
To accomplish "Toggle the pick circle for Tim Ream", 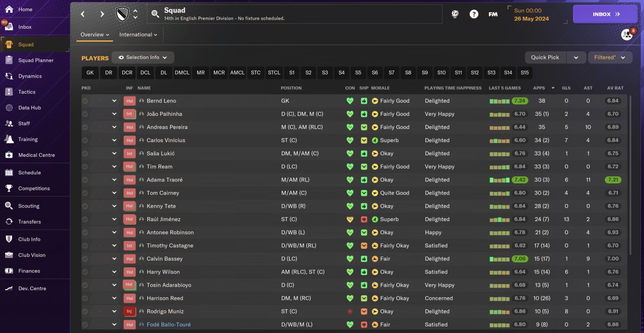I will pos(85,166).
